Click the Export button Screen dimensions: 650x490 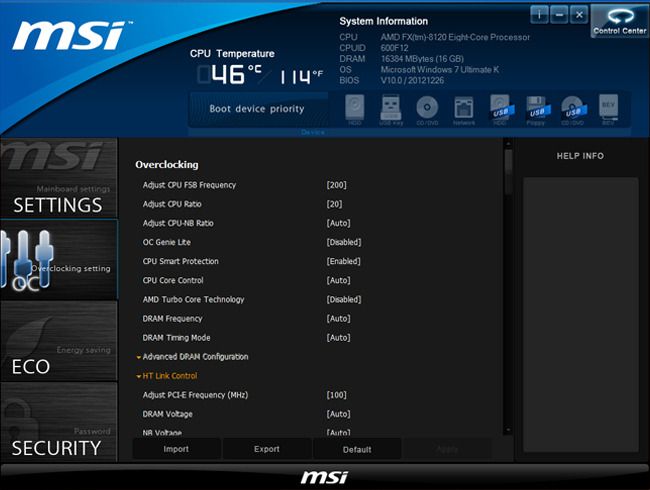[267, 449]
